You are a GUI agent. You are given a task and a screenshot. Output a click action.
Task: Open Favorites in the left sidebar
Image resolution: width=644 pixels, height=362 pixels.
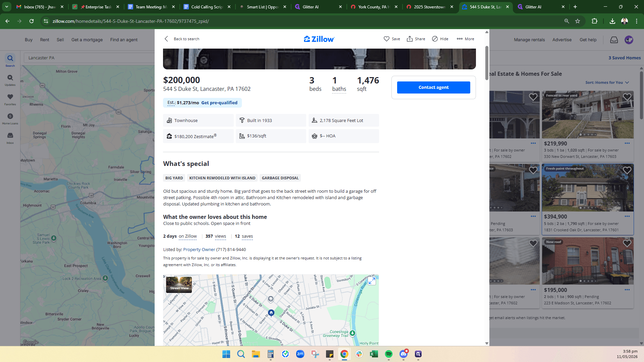(x=10, y=99)
